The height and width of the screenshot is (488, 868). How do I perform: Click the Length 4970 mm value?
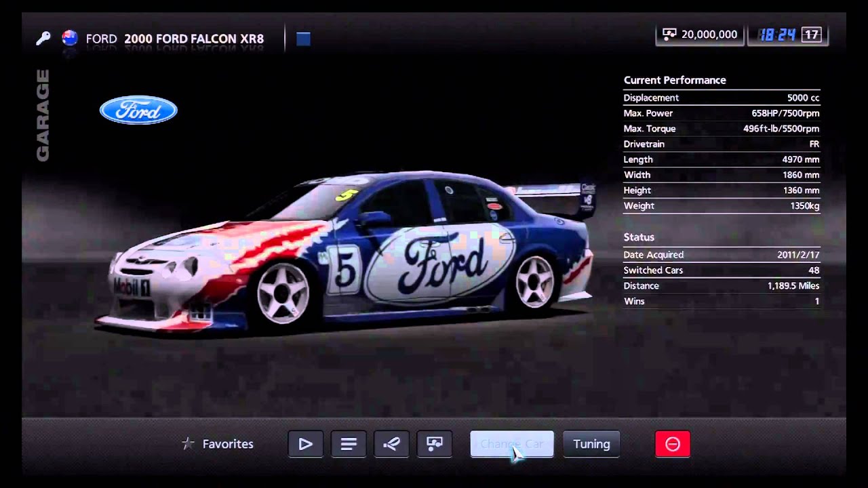pos(801,159)
